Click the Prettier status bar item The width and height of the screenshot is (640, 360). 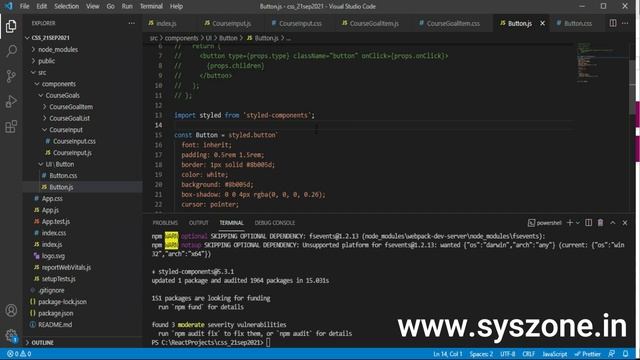click(588, 354)
